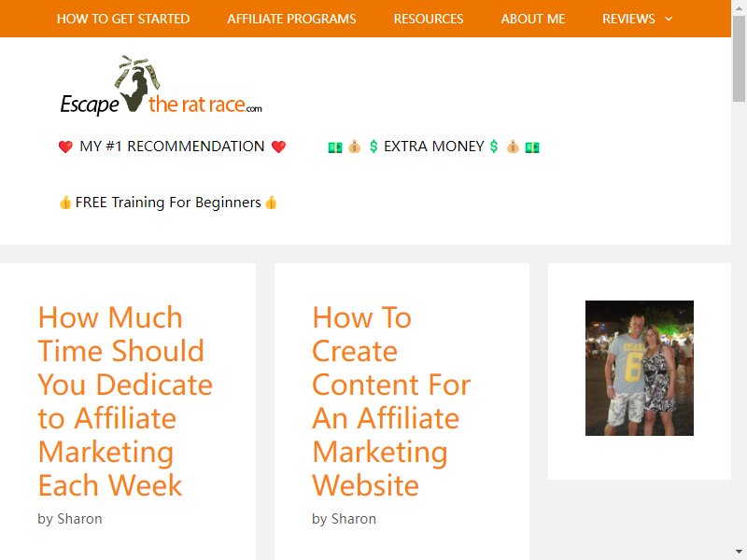Open article How To Create Content For Affiliate Website
Screen dimensions: 747x560
point(391,401)
